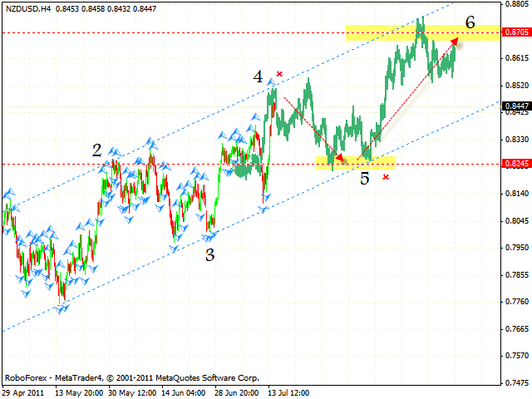
Task: Click the wave label 3
Action: 210,255
